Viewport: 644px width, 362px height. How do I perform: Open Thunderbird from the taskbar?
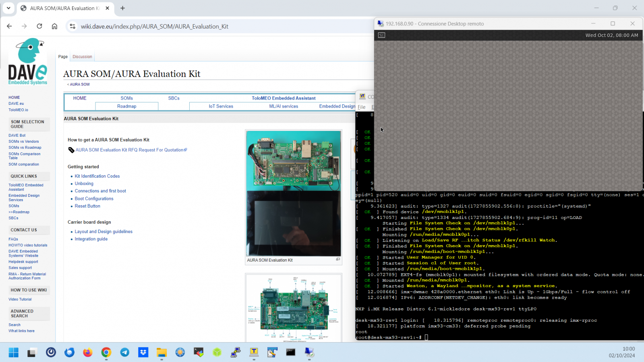[x=69, y=352]
